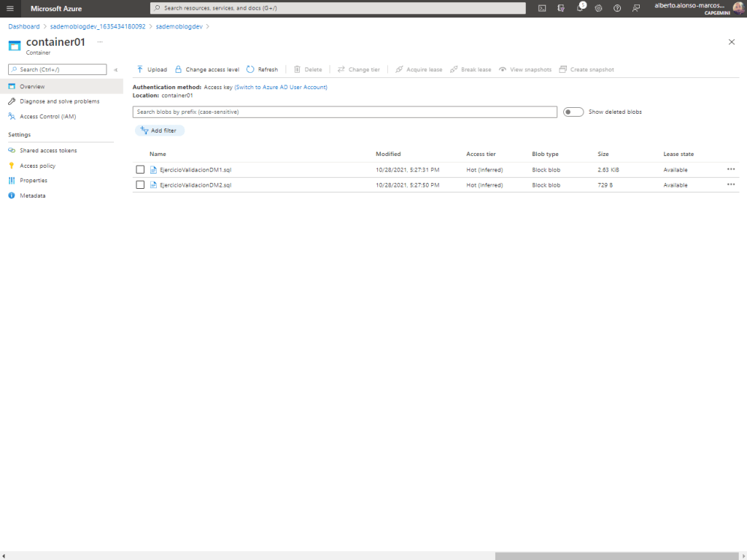Open the hamburger portal menu
The width and height of the screenshot is (747, 560).
point(10,8)
